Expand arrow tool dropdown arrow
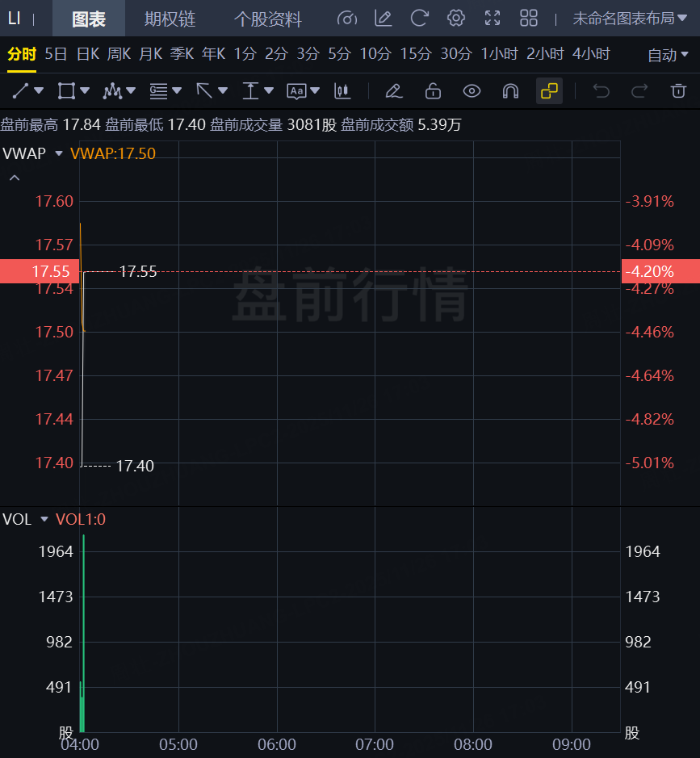The image size is (700, 758). (x=223, y=90)
